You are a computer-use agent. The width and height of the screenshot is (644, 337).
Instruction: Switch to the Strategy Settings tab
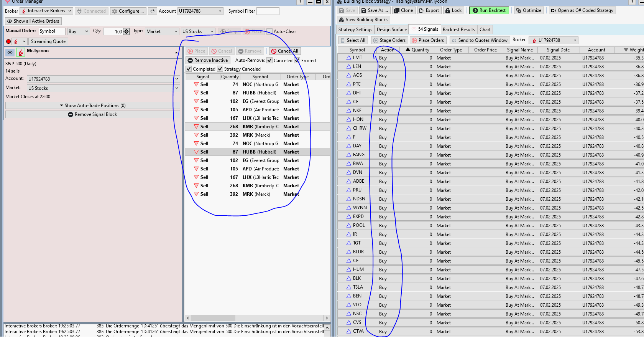click(355, 30)
